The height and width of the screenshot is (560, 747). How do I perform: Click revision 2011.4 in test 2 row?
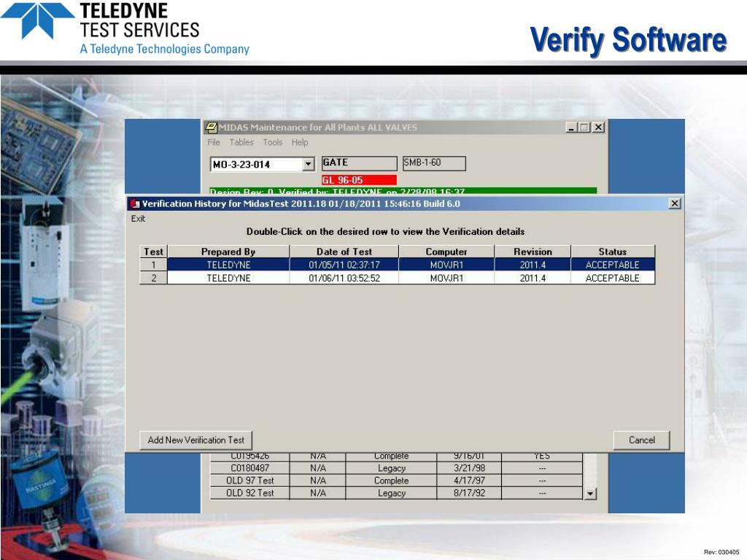(x=533, y=278)
